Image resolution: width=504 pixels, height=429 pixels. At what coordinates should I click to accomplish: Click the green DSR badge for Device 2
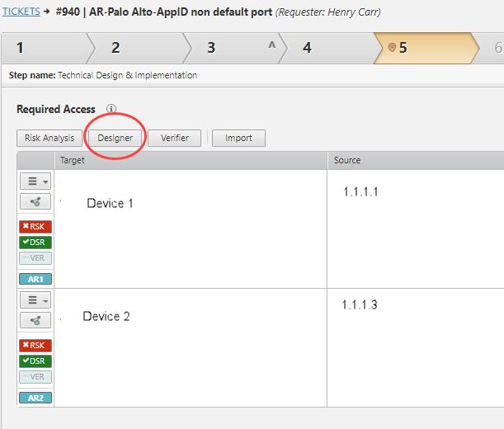(x=35, y=361)
